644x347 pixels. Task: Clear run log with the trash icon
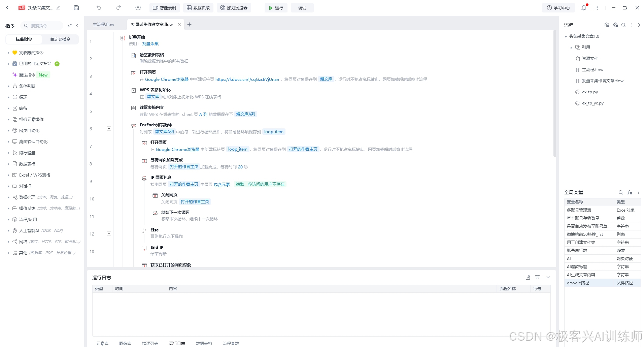pos(537,277)
